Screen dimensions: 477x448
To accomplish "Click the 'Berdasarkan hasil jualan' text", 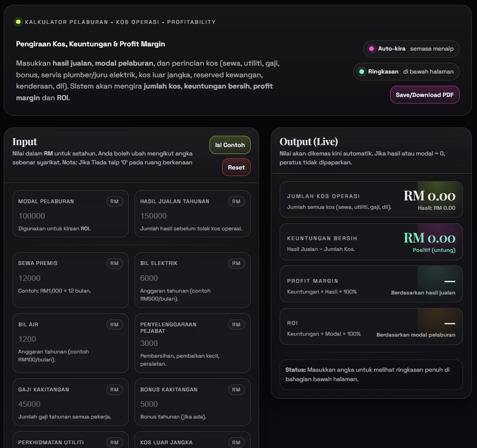I will click(423, 293).
